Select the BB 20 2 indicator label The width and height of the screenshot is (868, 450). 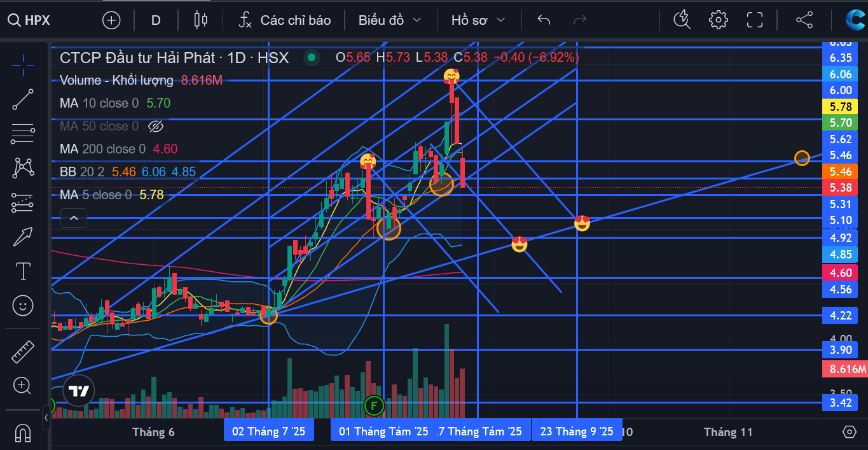point(82,172)
